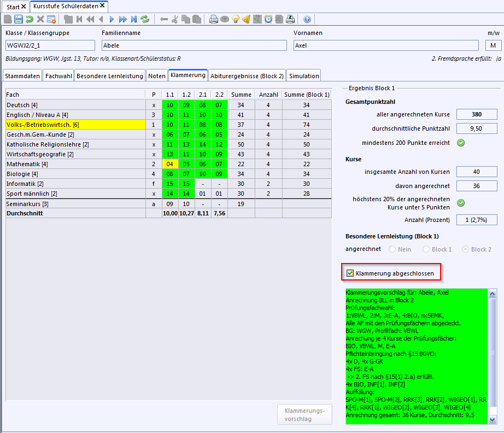Click the light bulb icon
The height and width of the screenshot is (433, 504).
236,19
